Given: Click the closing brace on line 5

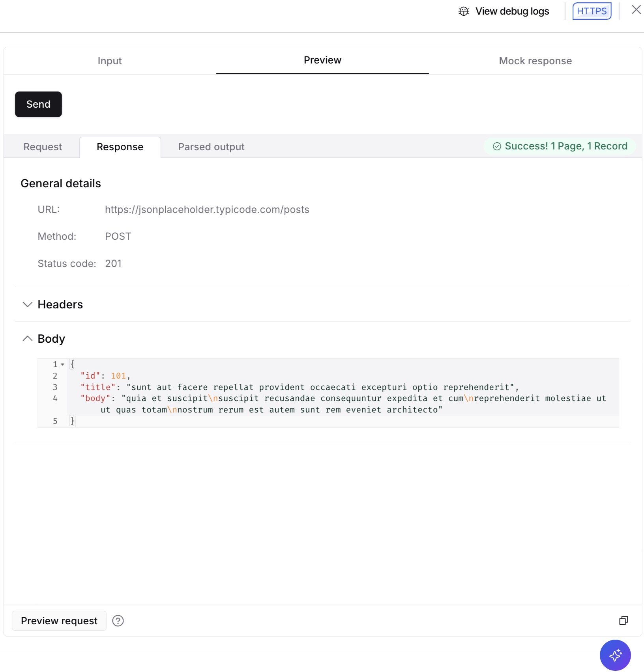Looking at the screenshot, I should click(72, 421).
